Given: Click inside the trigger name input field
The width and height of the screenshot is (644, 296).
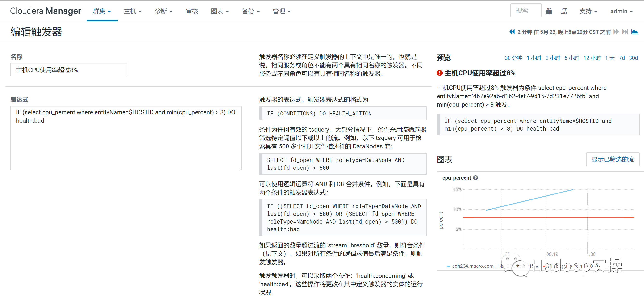Looking at the screenshot, I should pyautogui.click(x=69, y=70).
